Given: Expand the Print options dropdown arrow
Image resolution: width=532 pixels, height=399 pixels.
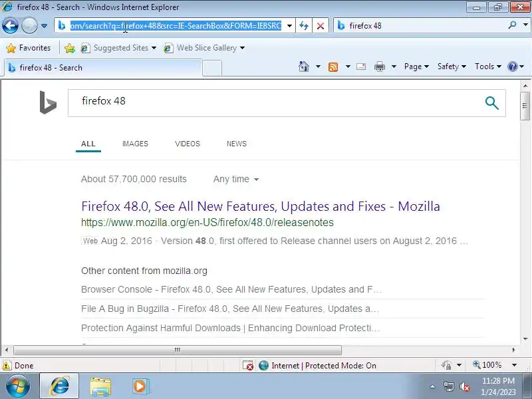Looking at the screenshot, I should point(394,66).
